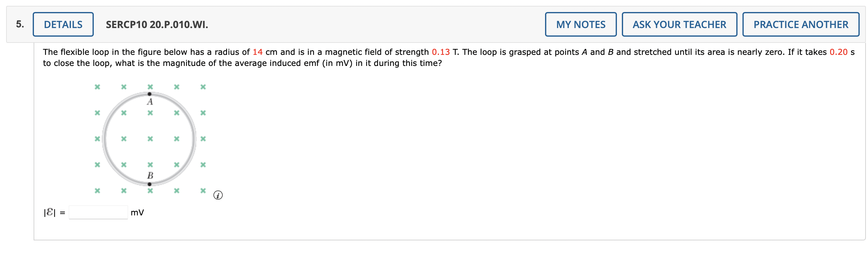
Task: Select point A on the loop diagram
Action: (149, 94)
